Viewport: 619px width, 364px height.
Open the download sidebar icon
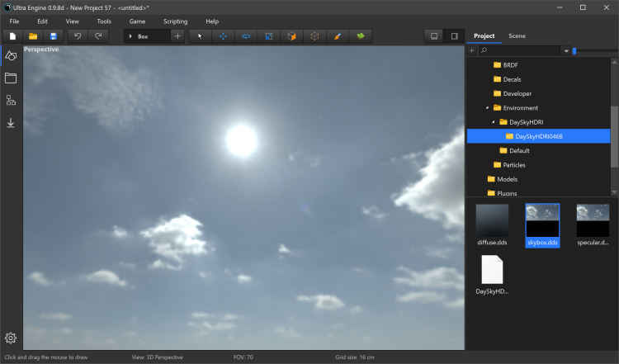click(x=11, y=123)
